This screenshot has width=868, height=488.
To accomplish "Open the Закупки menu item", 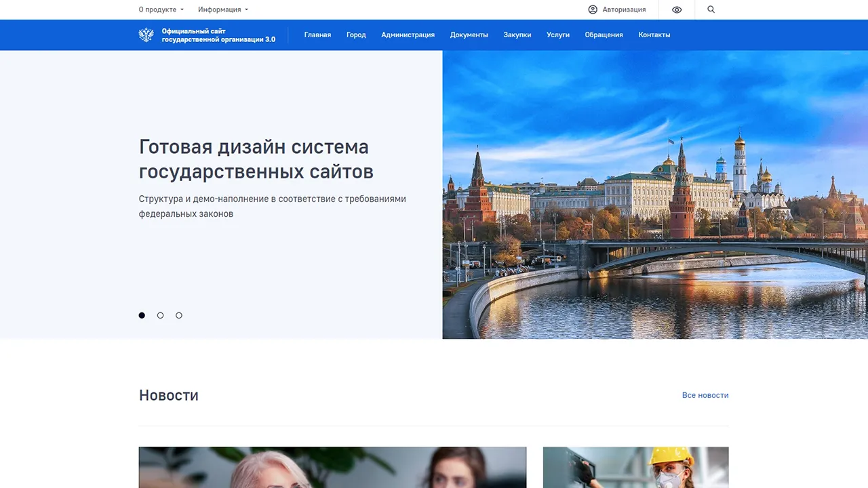I will 517,35.
